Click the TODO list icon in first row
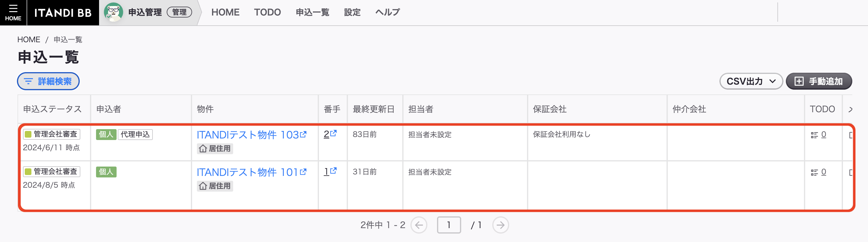This screenshot has height=242, width=868. click(814, 135)
